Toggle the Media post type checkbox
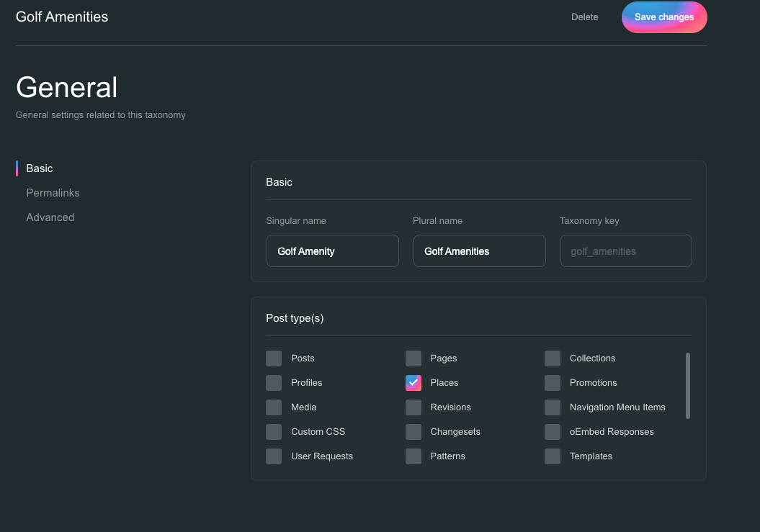Image resolution: width=760 pixels, height=532 pixels. tap(274, 407)
